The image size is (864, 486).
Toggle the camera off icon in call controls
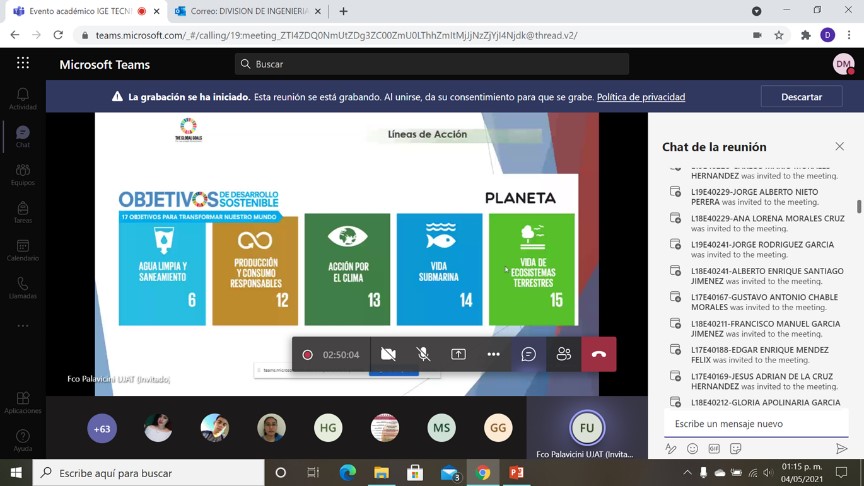[x=388, y=354]
